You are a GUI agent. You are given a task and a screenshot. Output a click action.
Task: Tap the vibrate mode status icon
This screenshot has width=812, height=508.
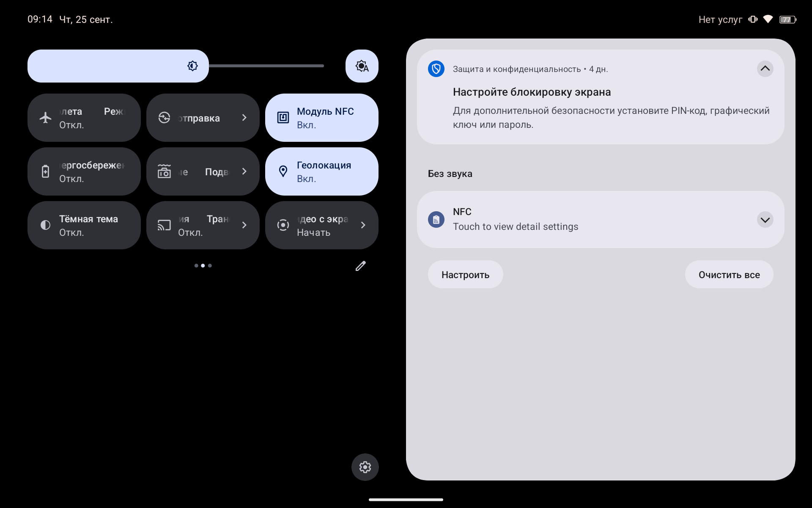coord(753,19)
